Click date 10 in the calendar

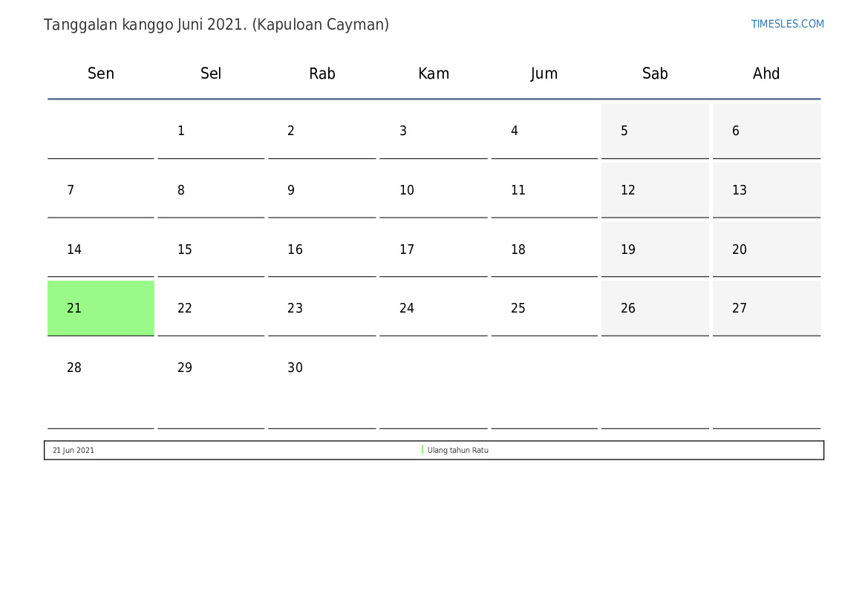click(x=434, y=190)
